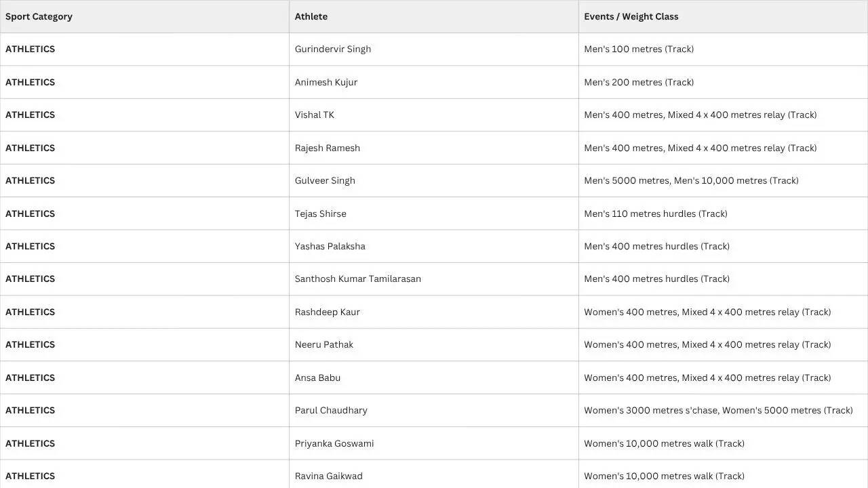Image resolution: width=868 pixels, height=488 pixels.
Task: Click the Events / Weight Class header
Action: [723, 16]
